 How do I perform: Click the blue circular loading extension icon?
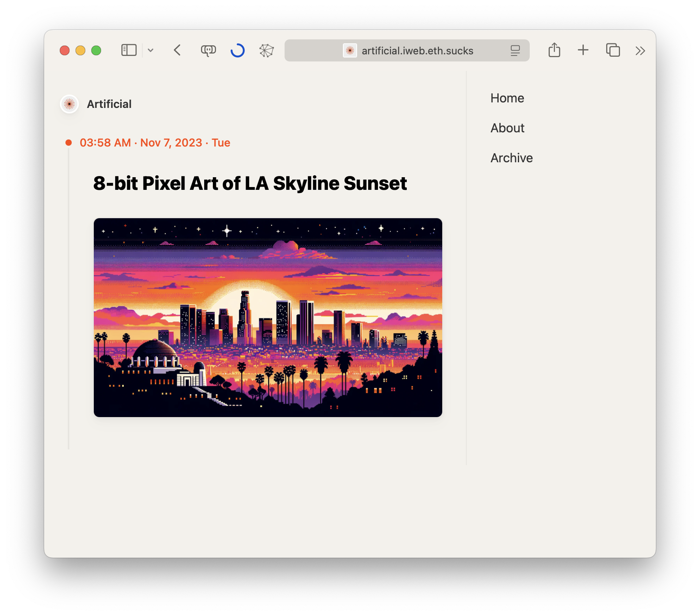(238, 50)
